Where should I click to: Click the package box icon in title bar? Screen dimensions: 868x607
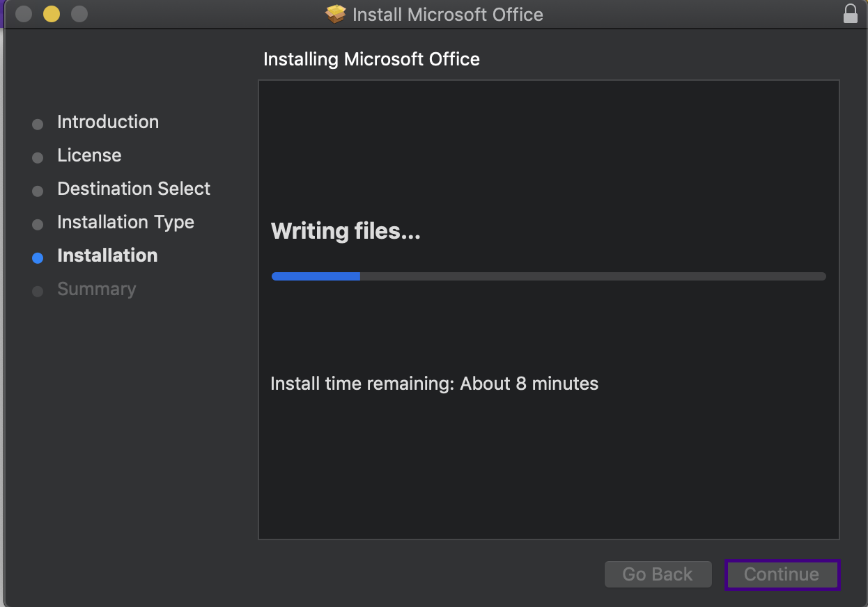(336, 14)
